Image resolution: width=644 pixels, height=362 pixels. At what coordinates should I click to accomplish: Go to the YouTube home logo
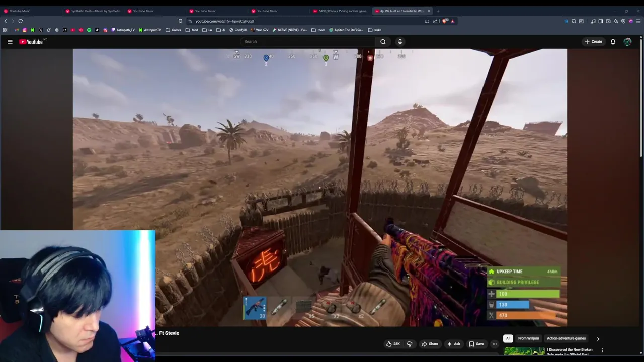click(x=31, y=42)
